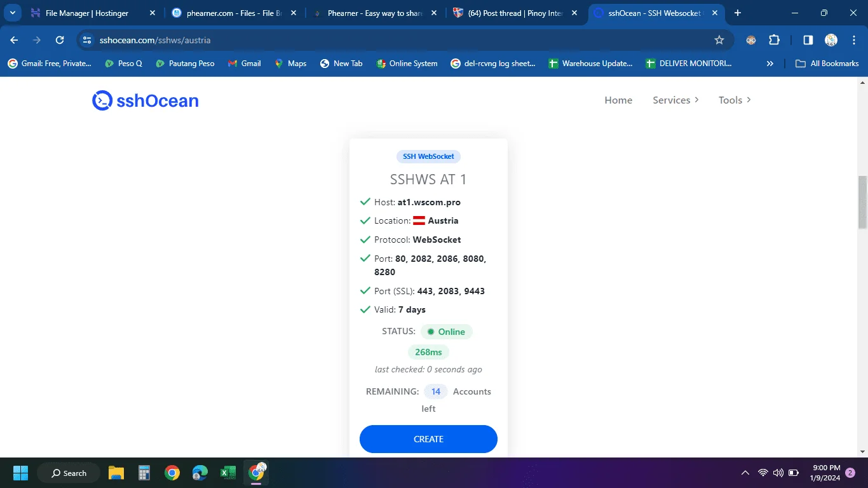Click the Online status badge
This screenshot has height=488, width=868.
click(x=447, y=332)
